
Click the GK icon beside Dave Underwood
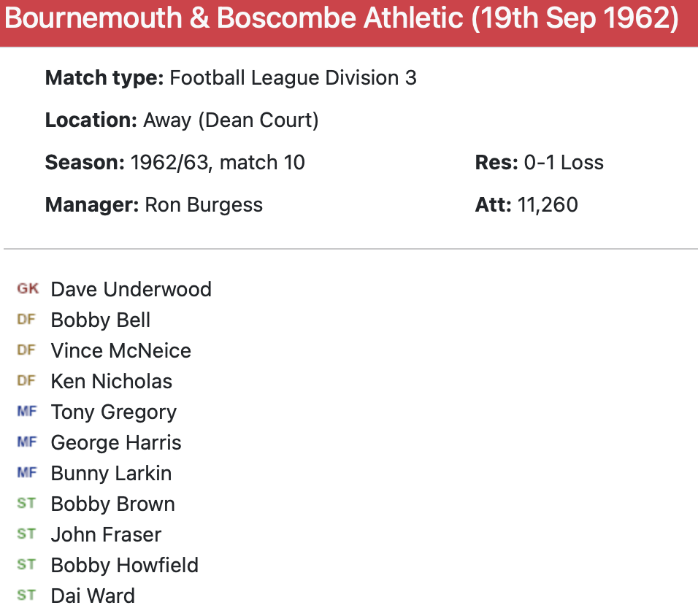pos(28,289)
